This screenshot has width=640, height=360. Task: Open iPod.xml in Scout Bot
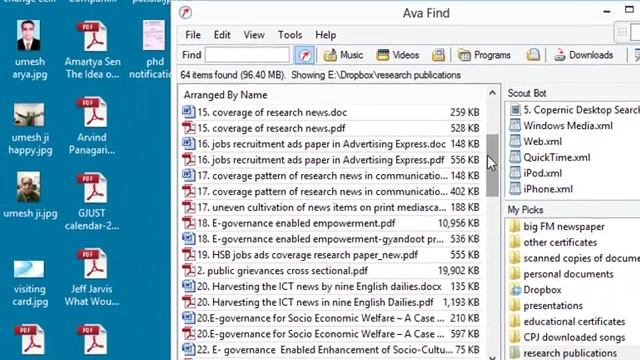[536, 173]
